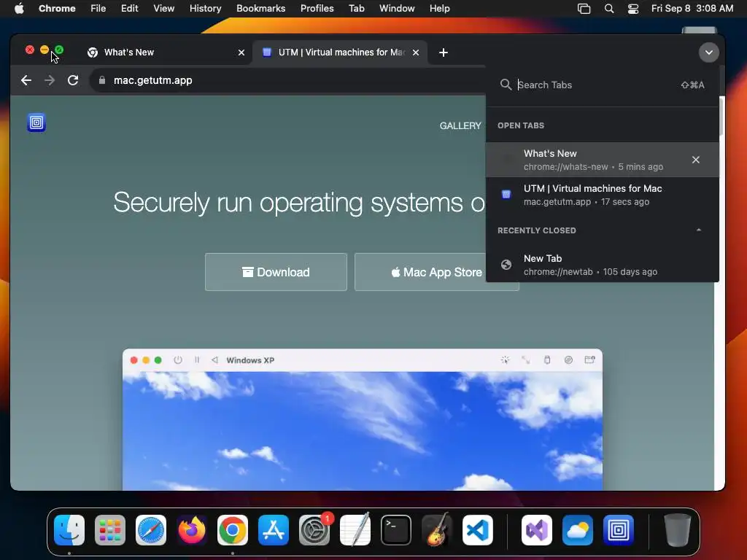Open the Tab menu
Screen dimensions: 747x560
[356, 9]
